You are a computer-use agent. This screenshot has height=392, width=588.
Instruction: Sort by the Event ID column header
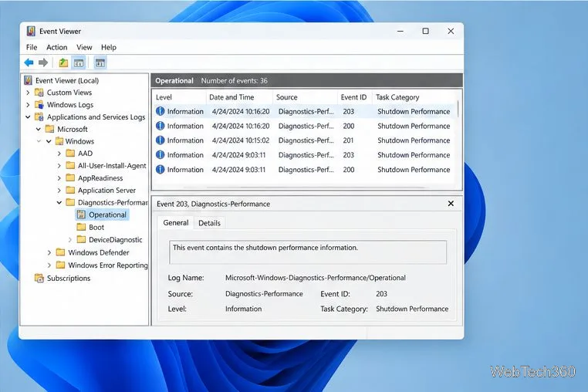(x=354, y=97)
